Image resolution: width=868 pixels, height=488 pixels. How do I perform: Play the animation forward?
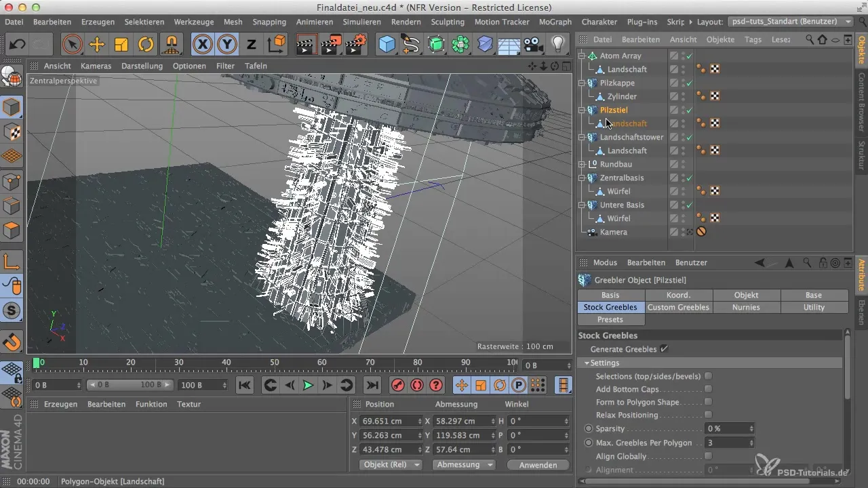pos(308,385)
